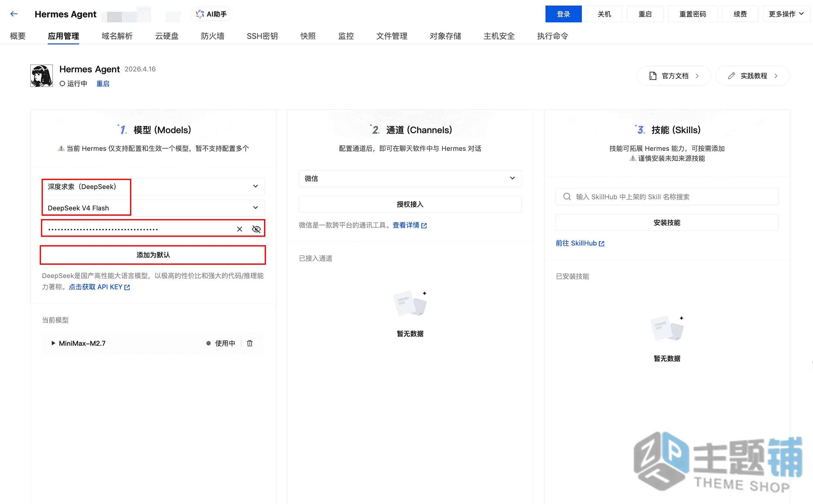Open the 文件管理 tab
This screenshot has height=504, width=813.
tap(392, 36)
